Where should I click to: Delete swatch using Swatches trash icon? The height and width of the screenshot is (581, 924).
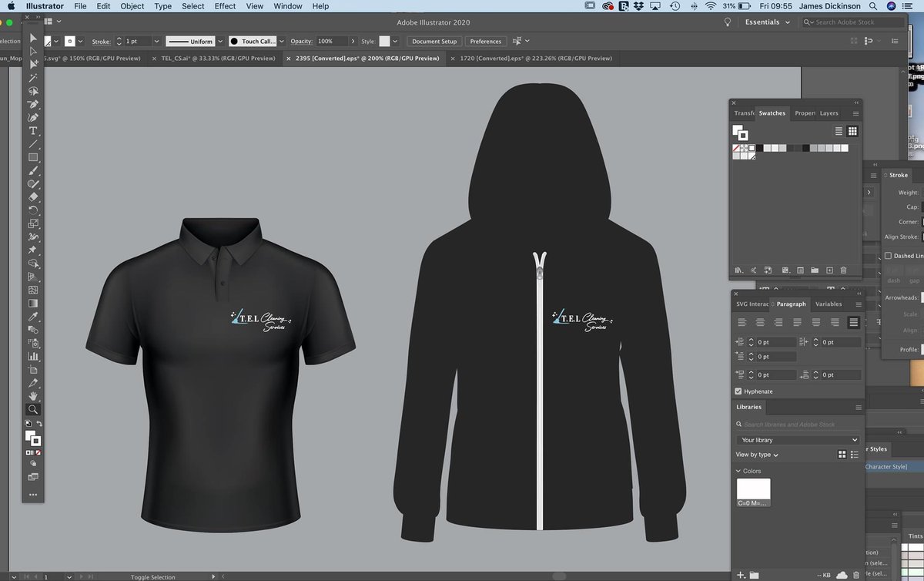tap(843, 270)
